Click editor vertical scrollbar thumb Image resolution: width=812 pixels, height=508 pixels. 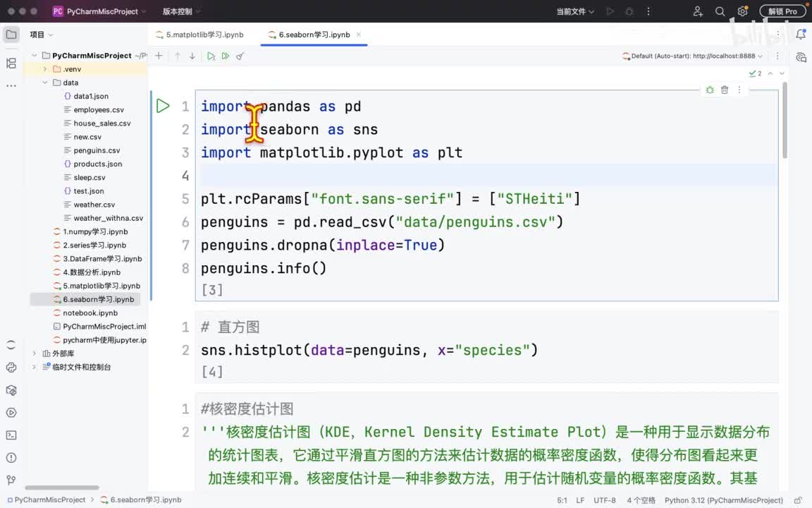point(785,120)
